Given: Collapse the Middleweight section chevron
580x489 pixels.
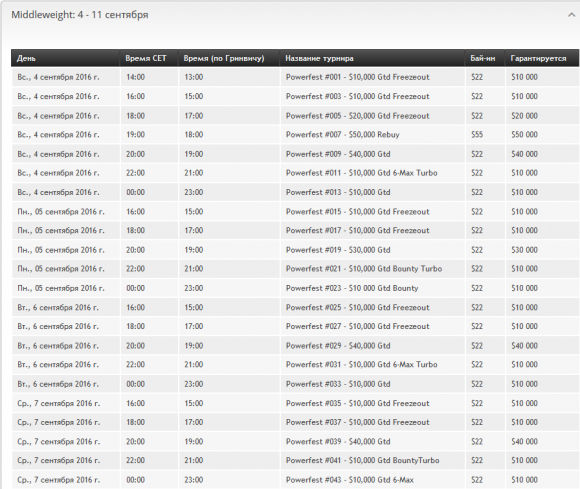Looking at the screenshot, I should [x=571, y=15].
